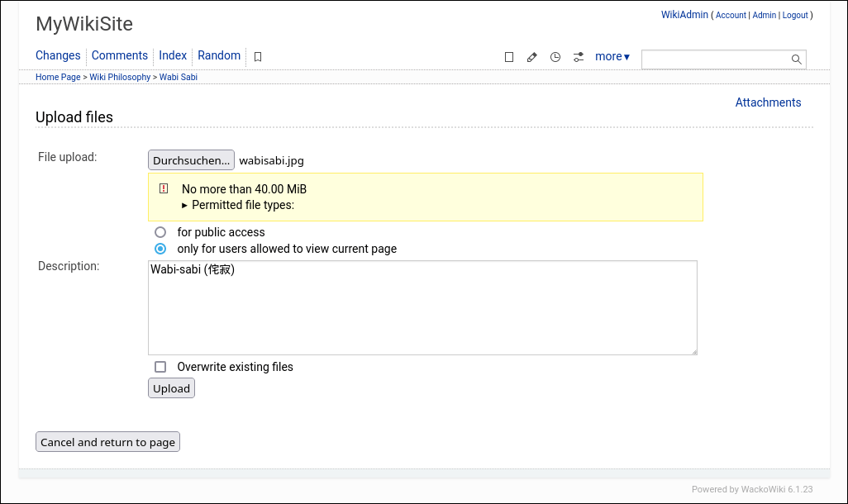Click the search magnifier icon
The image size is (848, 504).
[796, 59]
